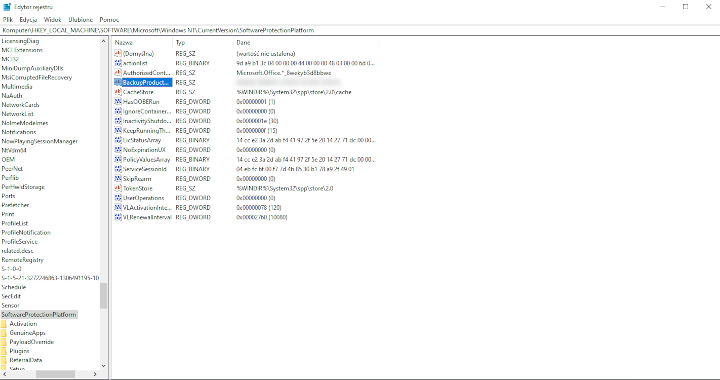Viewport: 720px width, 380px height.
Task: Select the Sensor key
Action: (x=11, y=306)
